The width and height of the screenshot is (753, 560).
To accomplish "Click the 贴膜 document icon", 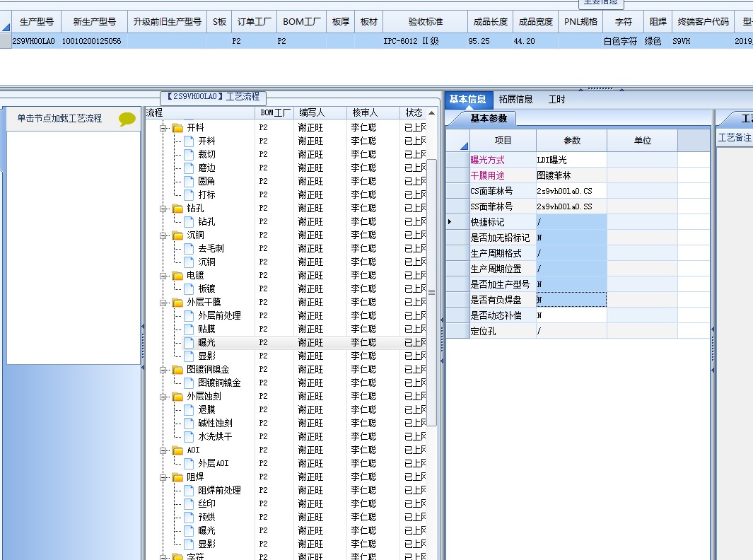I will click(189, 329).
